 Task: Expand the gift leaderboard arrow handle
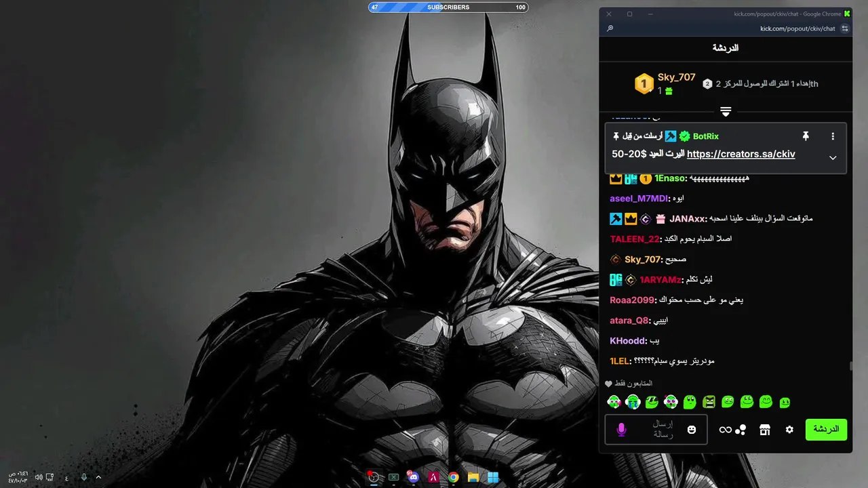point(726,111)
